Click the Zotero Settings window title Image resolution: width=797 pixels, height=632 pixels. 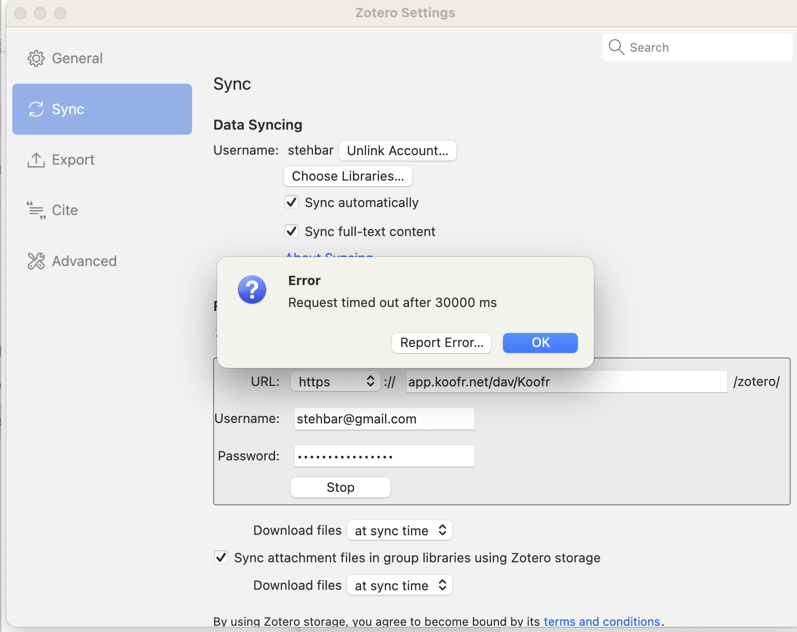(x=405, y=13)
